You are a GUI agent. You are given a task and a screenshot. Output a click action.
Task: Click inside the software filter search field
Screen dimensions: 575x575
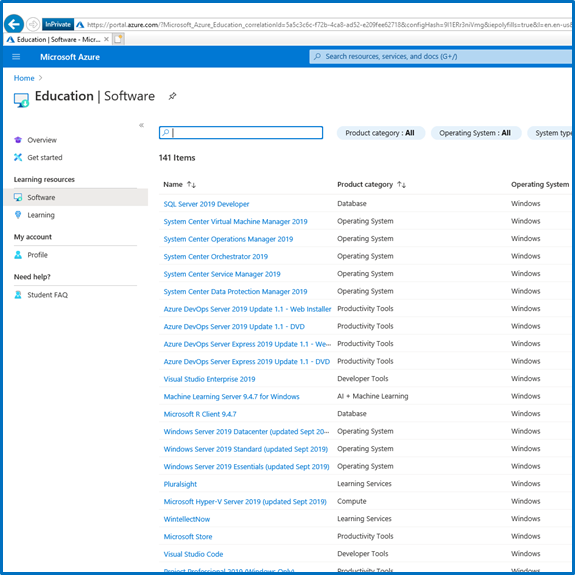pos(241,133)
